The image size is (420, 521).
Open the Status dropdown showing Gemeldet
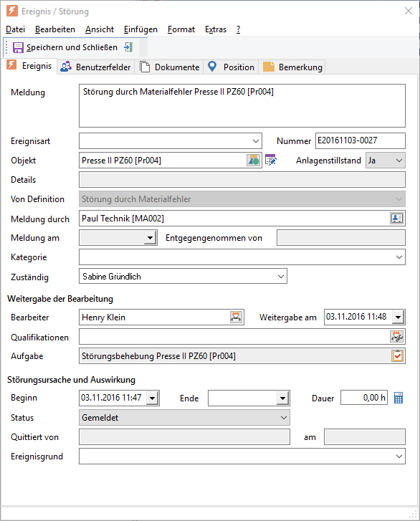tap(283, 418)
